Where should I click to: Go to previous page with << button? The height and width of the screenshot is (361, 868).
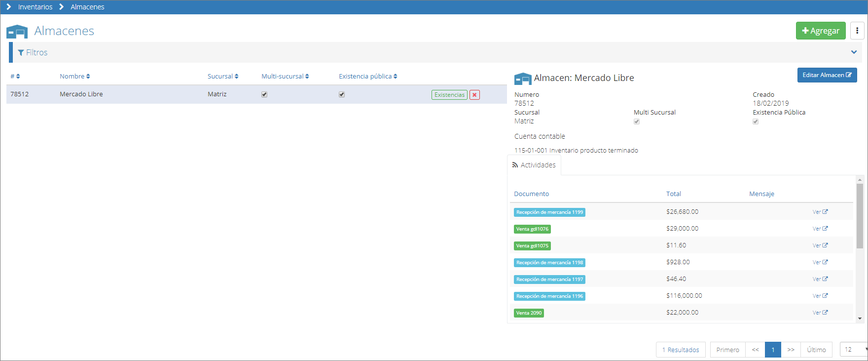tap(755, 350)
